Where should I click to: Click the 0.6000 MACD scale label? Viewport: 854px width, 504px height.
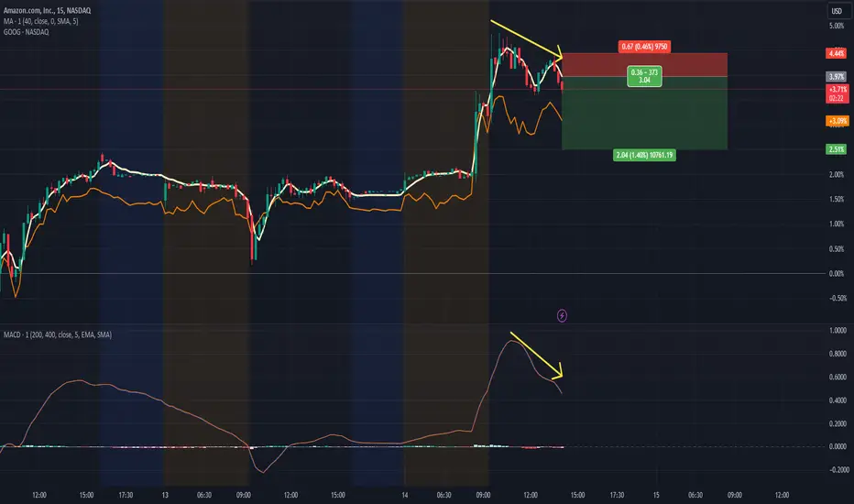click(838, 377)
